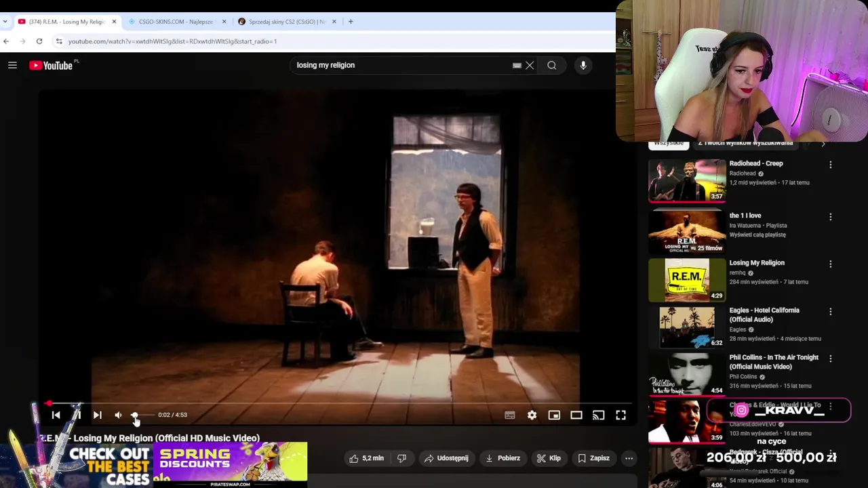Click the Udostępnij share button

coord(446,458)
